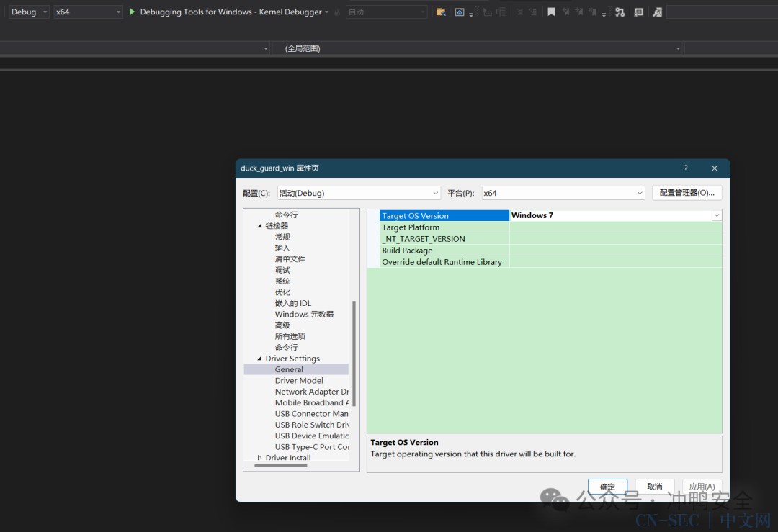Select the USB Type-C Port Controller tree item
The image size is (778, 532).
312,447
